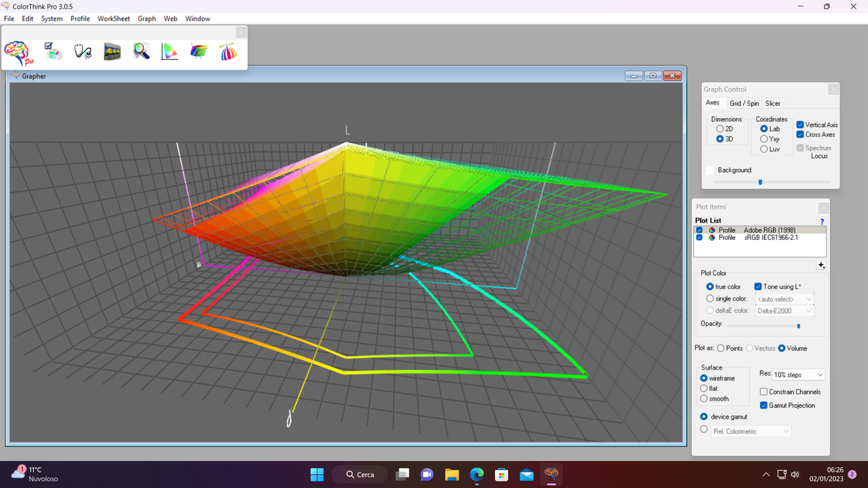Open the 2D Grapher gamut icon
Viewport: 868px width, 488px height.
169,51
